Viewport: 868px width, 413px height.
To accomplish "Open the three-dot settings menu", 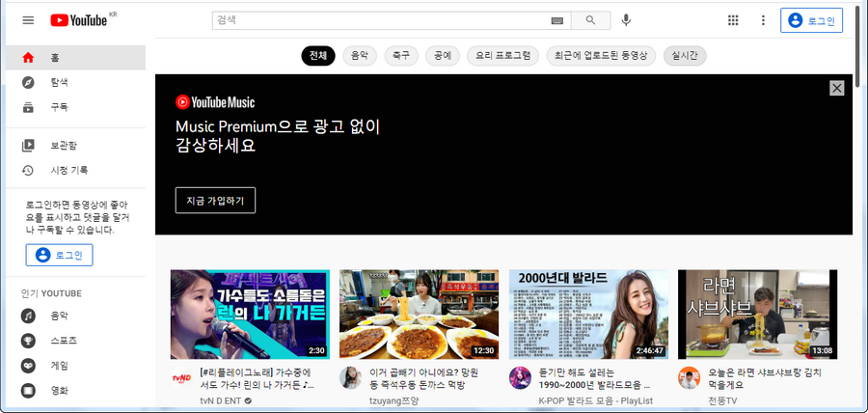I will 763,20.
